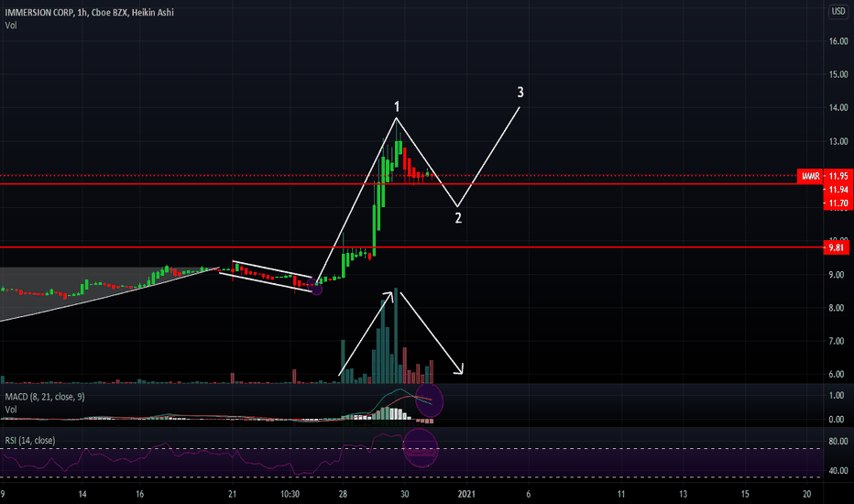854x504 pixels.
Task: Select the MACD (8, 21, close, 9) label
Action: click(x=45, y=397)
